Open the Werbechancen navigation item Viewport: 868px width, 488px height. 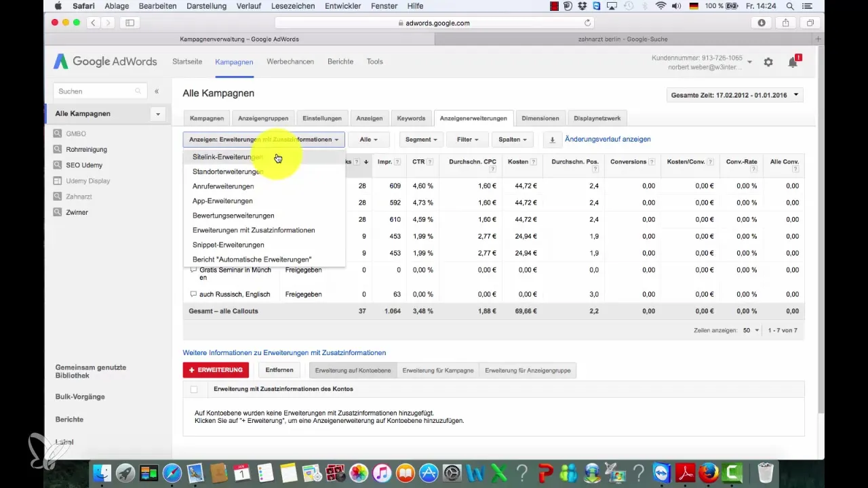(290, 62)
